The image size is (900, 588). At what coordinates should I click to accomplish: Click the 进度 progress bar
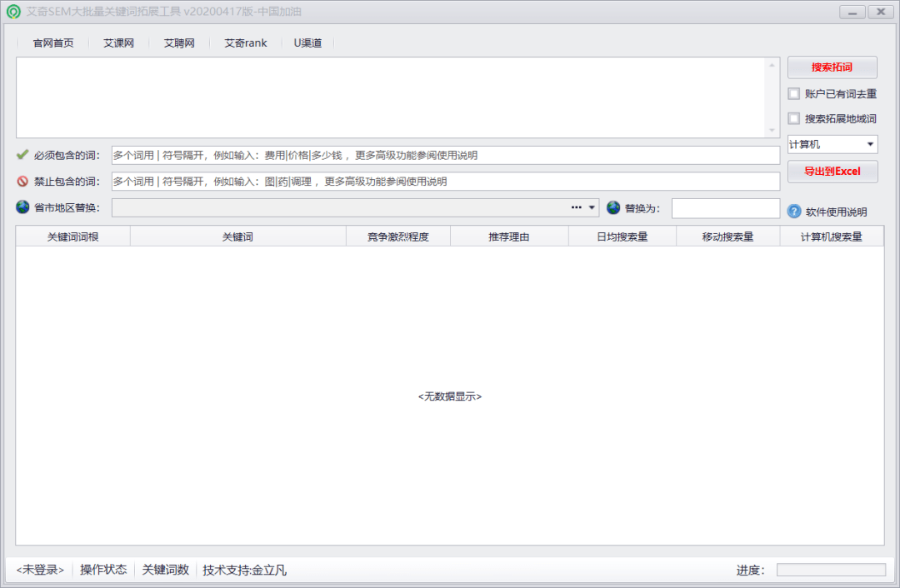coord(831,570)
